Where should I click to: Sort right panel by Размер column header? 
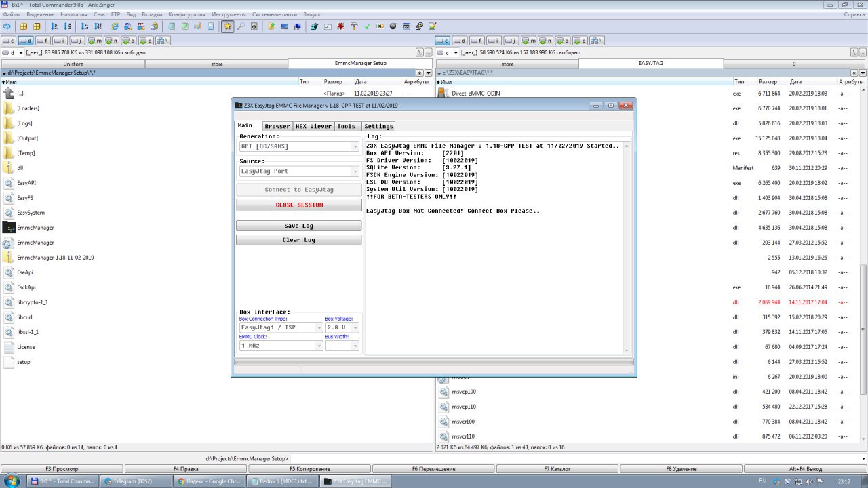coord(768,82)
